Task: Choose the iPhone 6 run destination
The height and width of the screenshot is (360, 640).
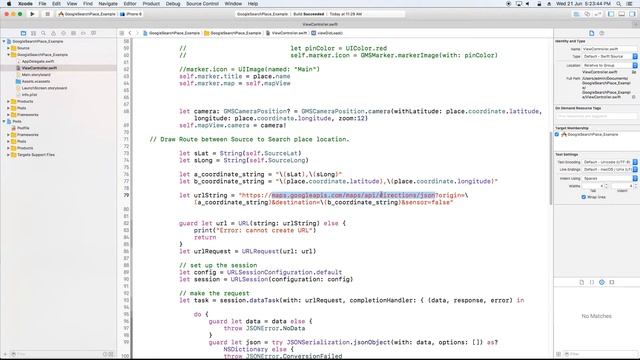Action: (131, 14)
